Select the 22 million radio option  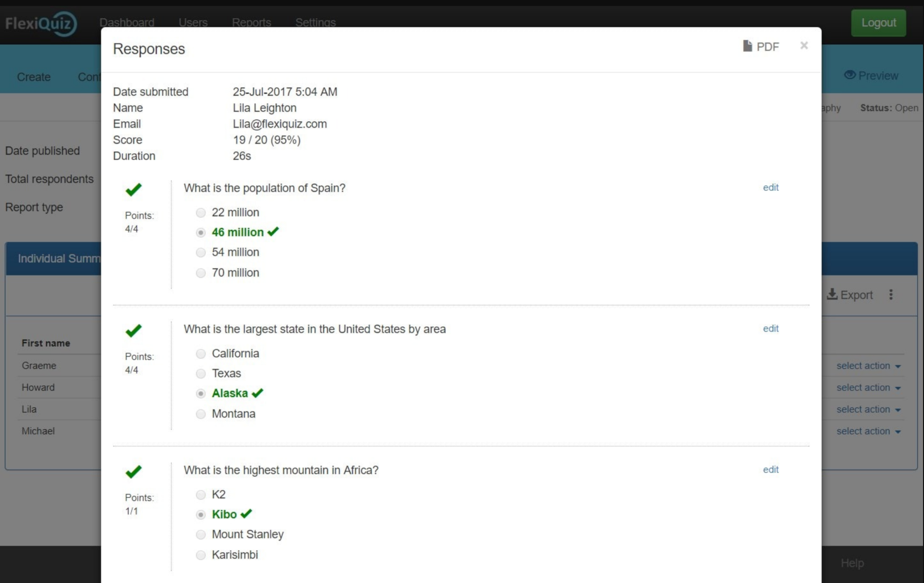click(x=201, y=213)
